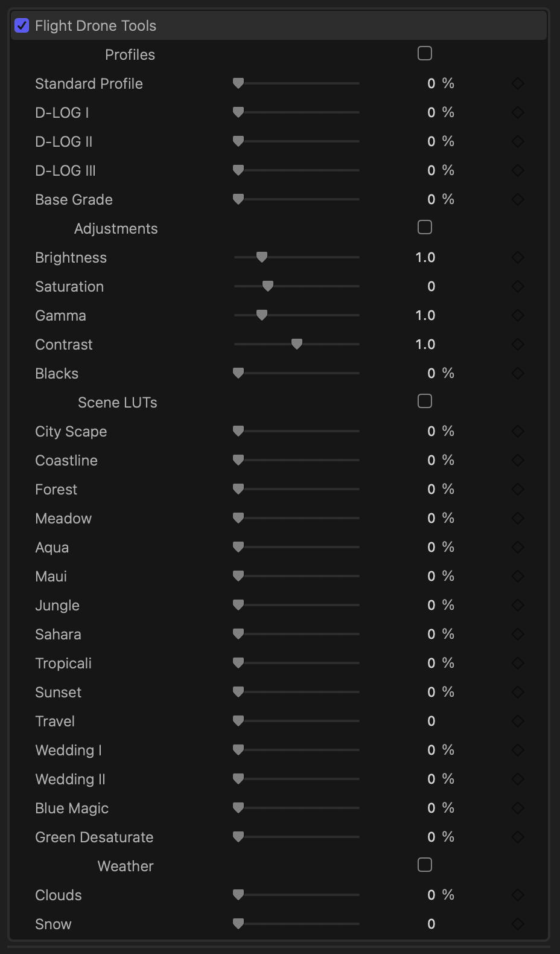Click keyframe diamond beside Sunset

[x=518, y=693]
